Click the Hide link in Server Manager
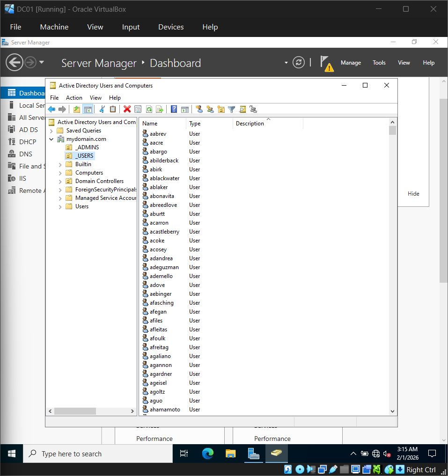The width and height of the screenshot is (448, 476). [413, 194]
